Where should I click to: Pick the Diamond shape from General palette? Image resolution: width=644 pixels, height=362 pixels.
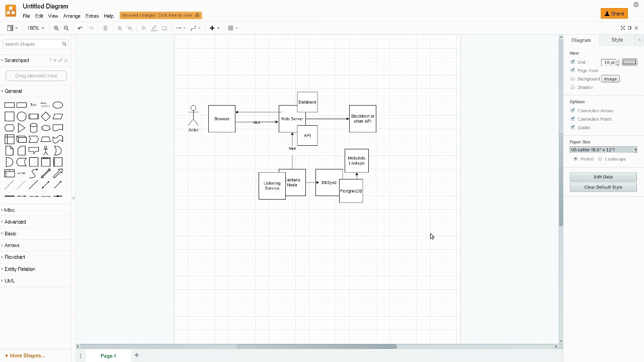pyautogui.click(x=46, y=117)
